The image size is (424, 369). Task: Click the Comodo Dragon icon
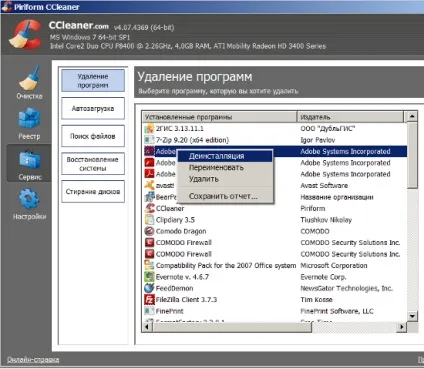coord(149,231)
